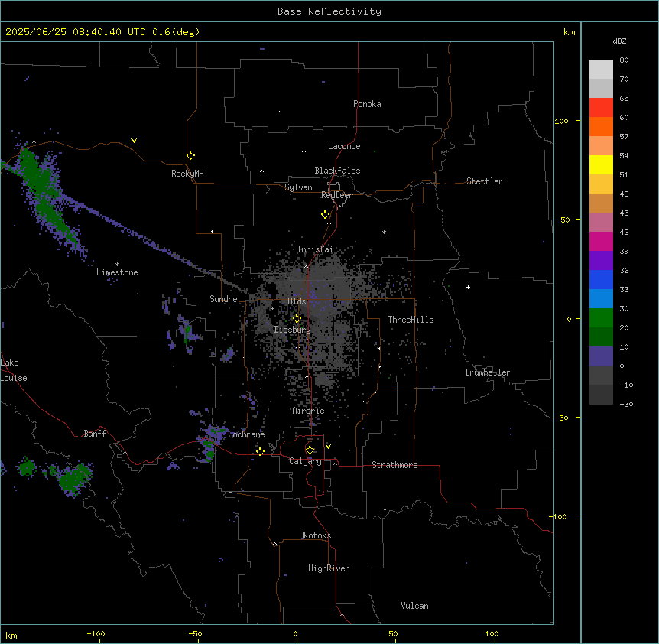Image resolution: width=659 pixels, height=644 pixels.
Task: Click the HighRiver label
Action: [x=329, y=568]
